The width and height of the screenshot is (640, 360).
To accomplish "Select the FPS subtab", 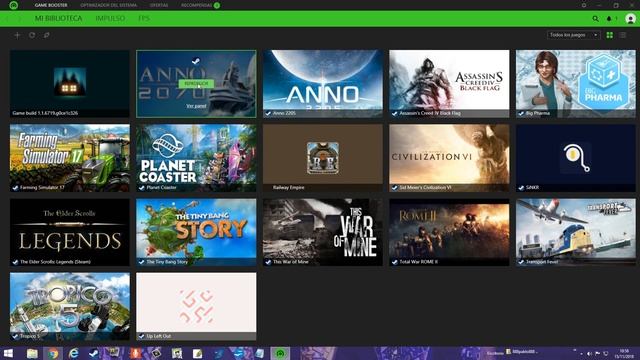I will click(144, 19).
